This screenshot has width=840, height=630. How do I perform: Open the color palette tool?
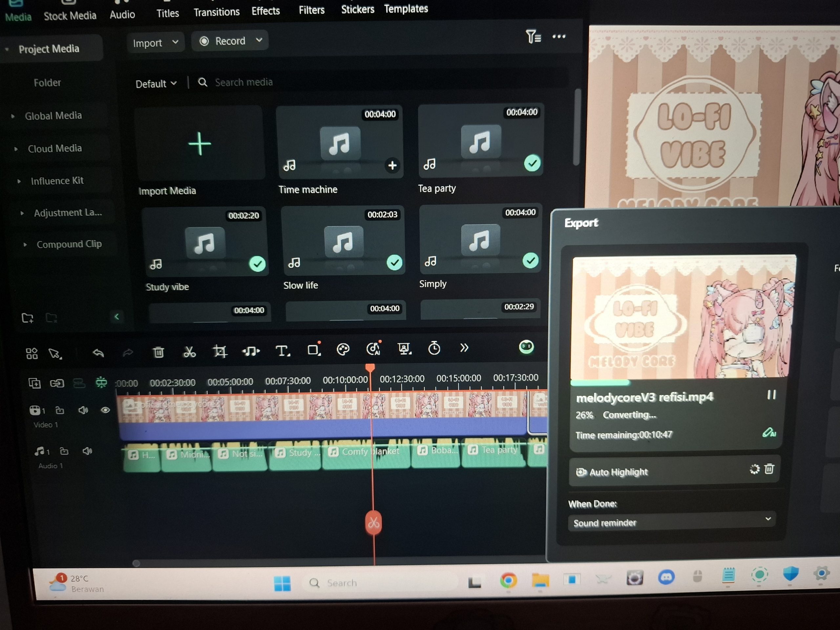(x=343, y=349)
